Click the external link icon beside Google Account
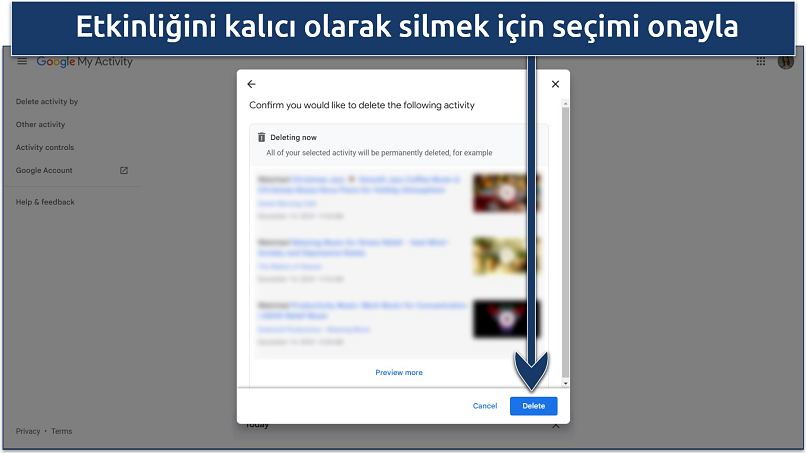 click(124, 170)
